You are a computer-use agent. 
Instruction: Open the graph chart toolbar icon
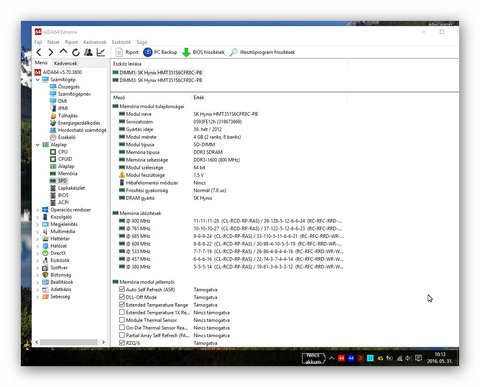click(100, 52)
